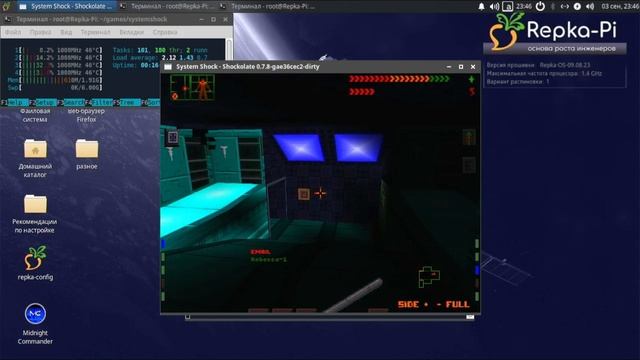Open the Правка menu in terminal window
This screenshot has width=640, height=360.
click(40, 32)
